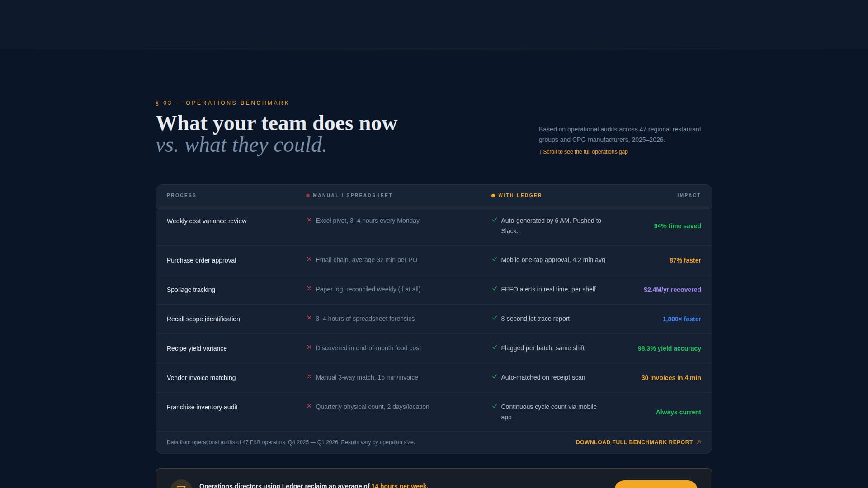Viewport: 868px width, 488px height.
Task: Select the Recall scope identification row label
Action: pyautogui.click(x=203, y=319)
